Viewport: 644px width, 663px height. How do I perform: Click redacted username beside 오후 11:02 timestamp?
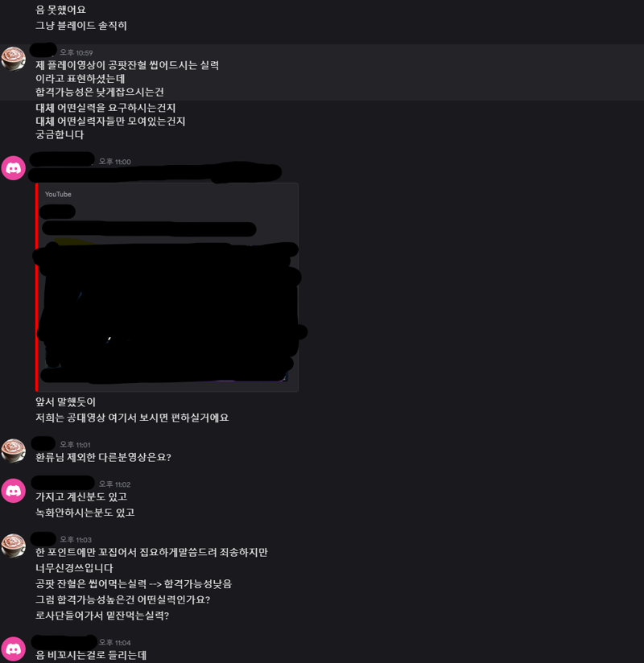63,483
